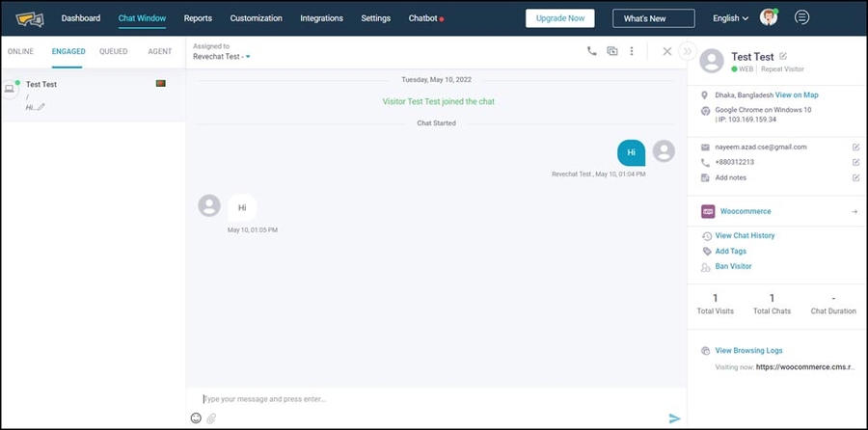Image resolution: width=868 pixels, height=430 pixels.
Task: Collapse the visitor details side panel
Action: [x=687, y=51]
